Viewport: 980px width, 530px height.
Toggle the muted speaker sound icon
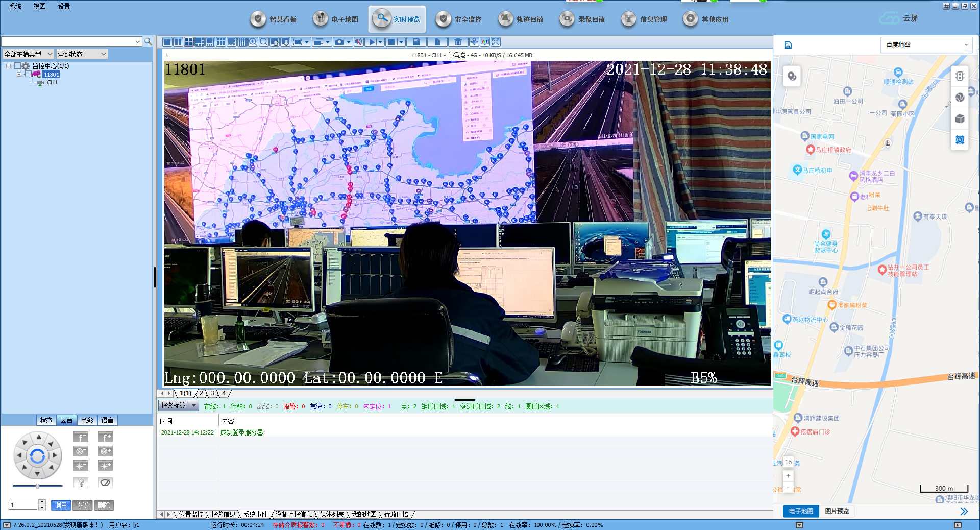[358, 42]
